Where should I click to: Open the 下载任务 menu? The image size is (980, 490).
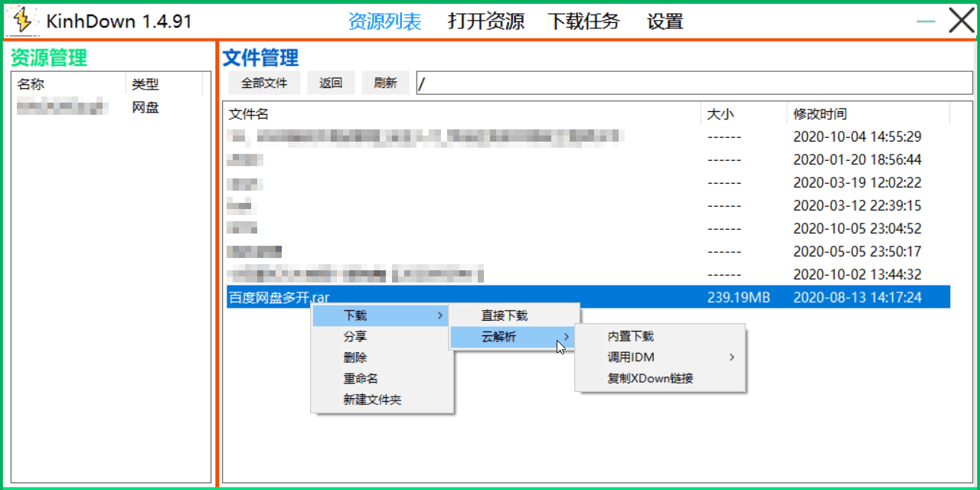(x=584, y=21)
